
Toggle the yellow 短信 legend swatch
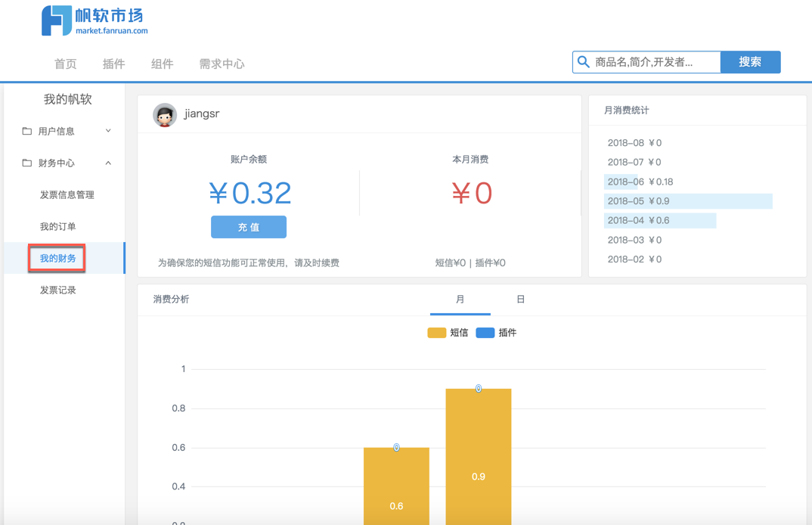(x=436, y=333)
